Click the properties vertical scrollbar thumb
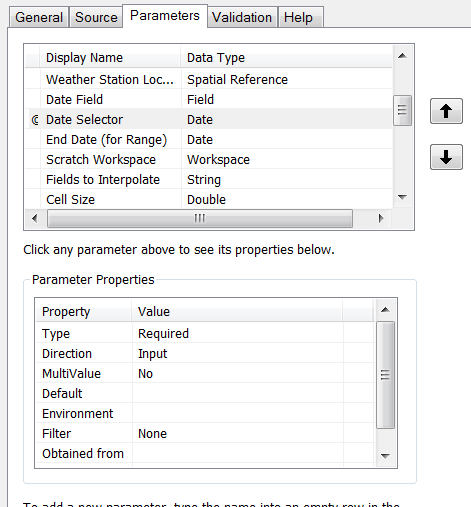Image resolution: width=471 pixels, height=507 pixels. [x=385, y=375]
